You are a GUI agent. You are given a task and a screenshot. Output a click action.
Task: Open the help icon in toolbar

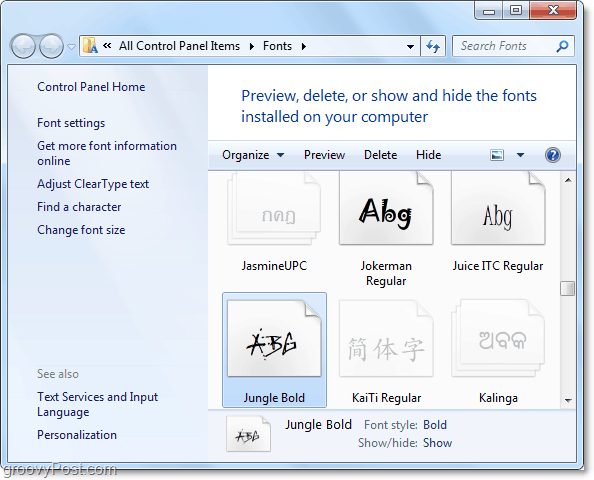pyautogui.click(x=553, y=155)
